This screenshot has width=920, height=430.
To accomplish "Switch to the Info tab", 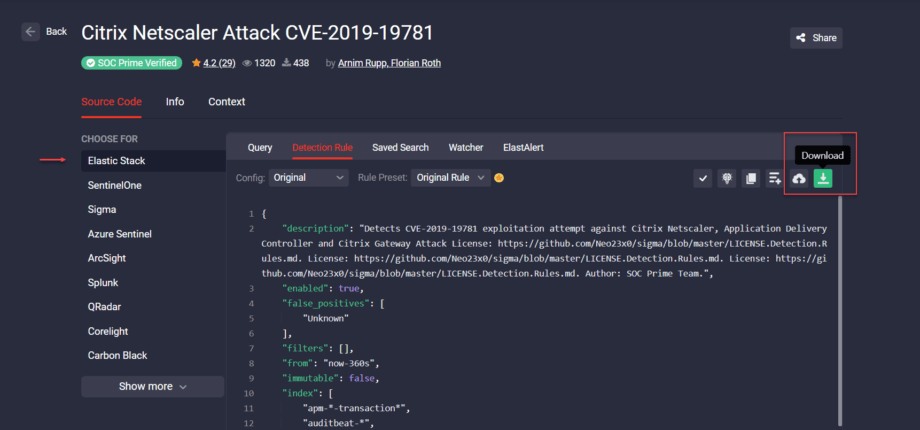I will (x=175, y=102).
